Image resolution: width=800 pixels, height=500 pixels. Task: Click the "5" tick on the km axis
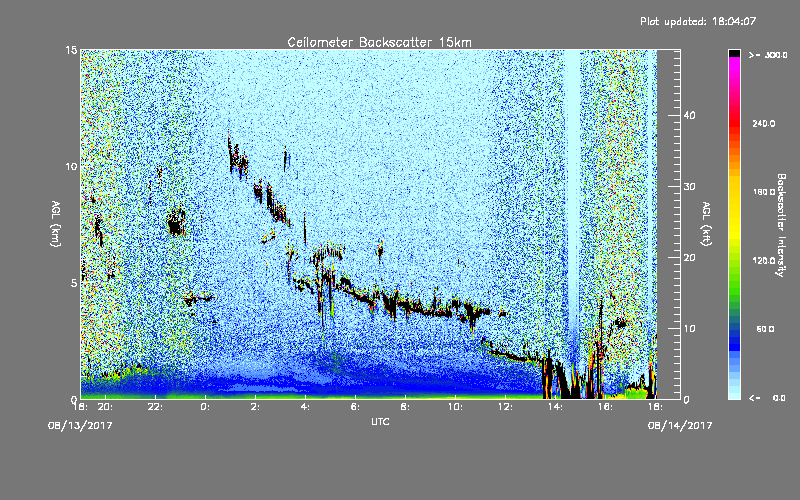(74, 283)
